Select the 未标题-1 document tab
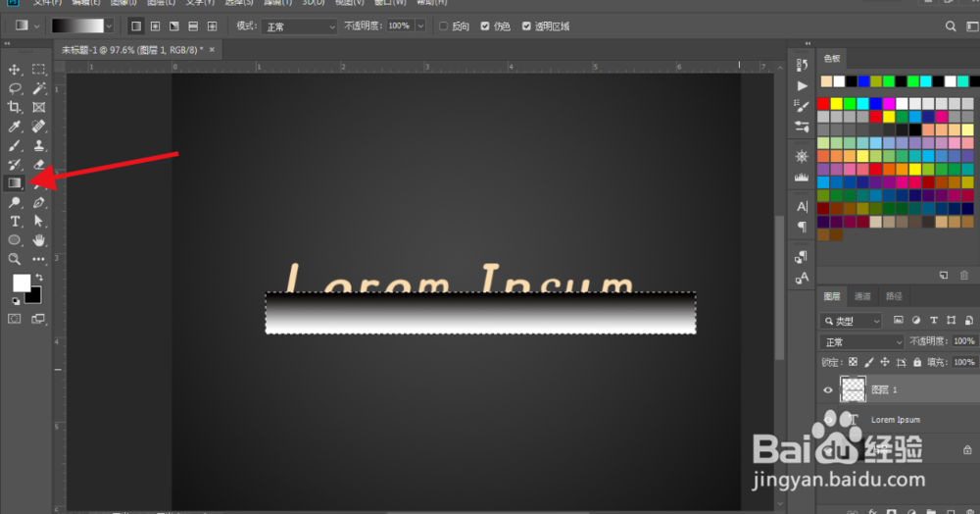Screen dimensions: 980x514 click(132, 50)
